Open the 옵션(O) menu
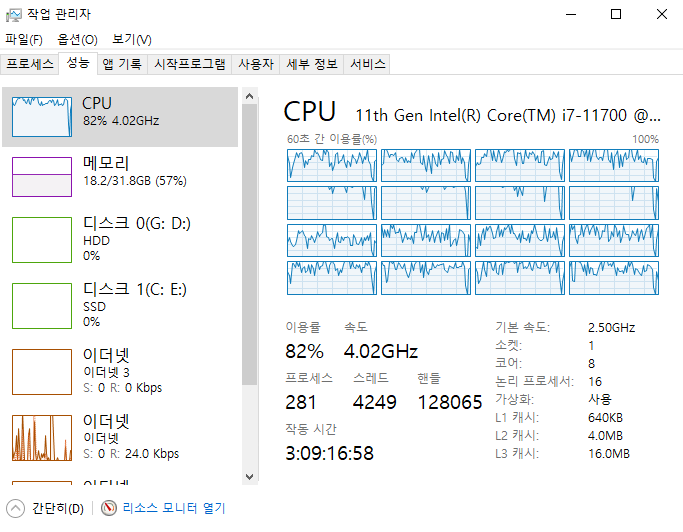683x532 pixels. [x=78, y=40]
